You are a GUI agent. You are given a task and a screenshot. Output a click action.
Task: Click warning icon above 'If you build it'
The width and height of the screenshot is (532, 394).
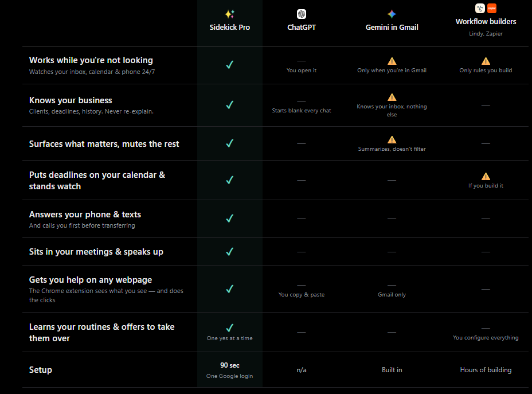[486, 177]
